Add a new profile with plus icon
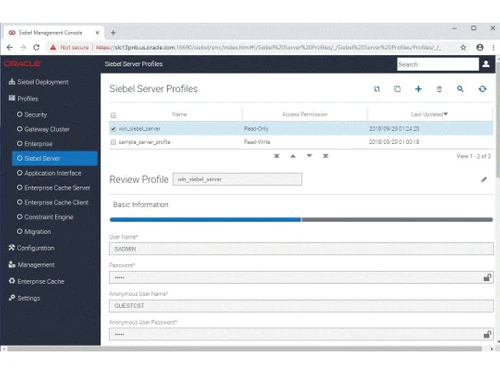 [418, 89]
